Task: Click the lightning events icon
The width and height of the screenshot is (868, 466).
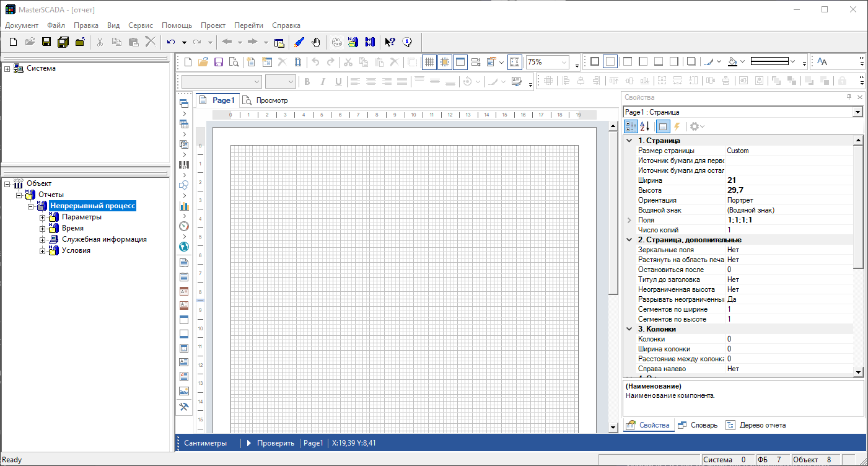Action: [x=677, y=126]
